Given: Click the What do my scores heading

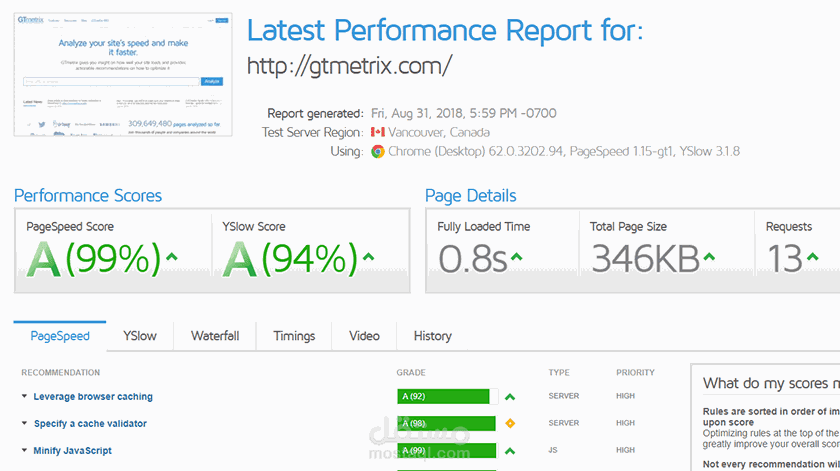Looking at the screenshot, I should 771,383.
